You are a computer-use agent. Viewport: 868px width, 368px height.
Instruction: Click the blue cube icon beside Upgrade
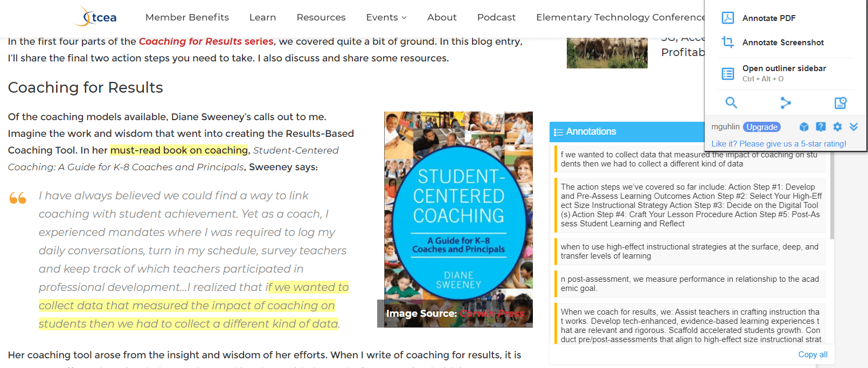pyautogui.click(x=804, y=127)
